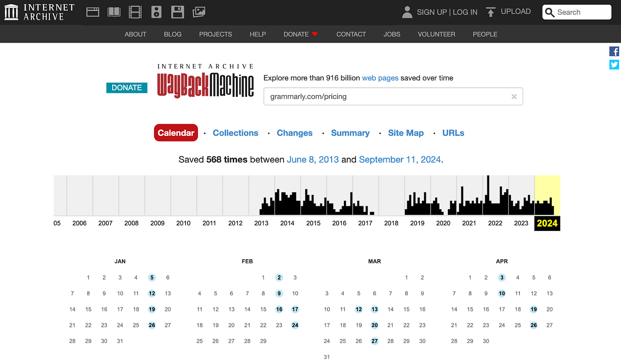The image size is (621, 364).
Task: Select year 2019 on the timeline
Action: [x=417, y=223]
